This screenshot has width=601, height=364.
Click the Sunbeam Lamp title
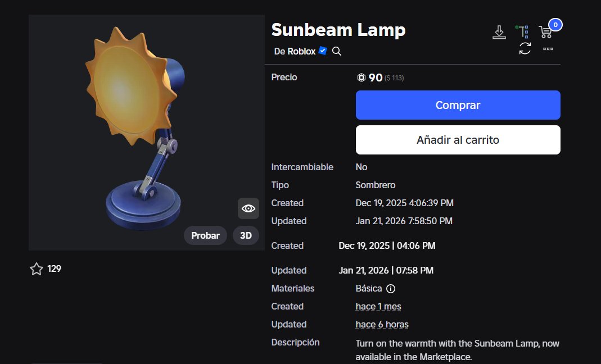pos(338,30)
